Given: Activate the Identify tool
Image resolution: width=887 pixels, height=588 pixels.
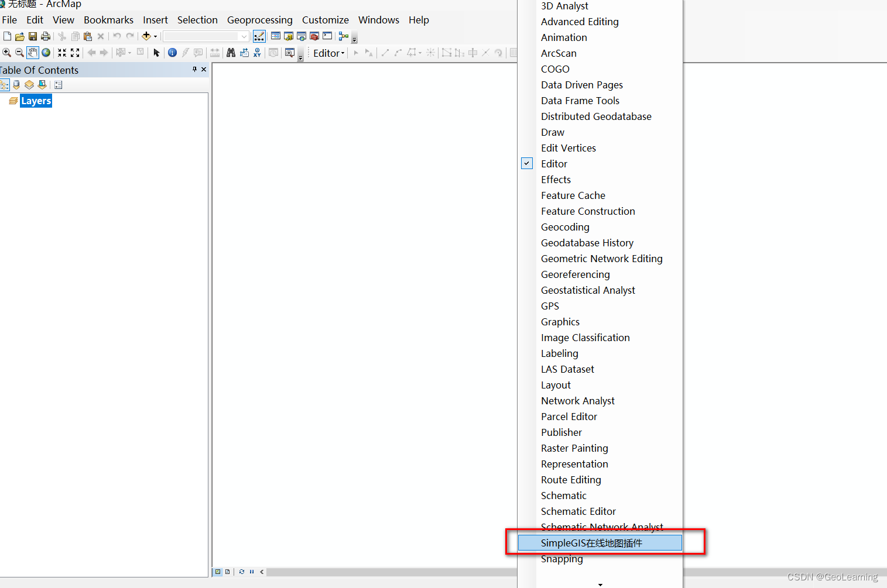Looking at the screenshot, I should click(x=172, y=53).
